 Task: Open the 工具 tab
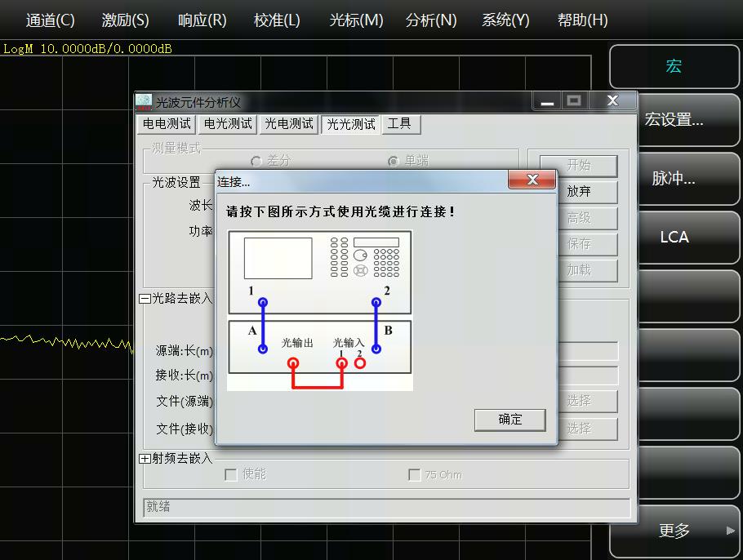[x=399, y=124]
